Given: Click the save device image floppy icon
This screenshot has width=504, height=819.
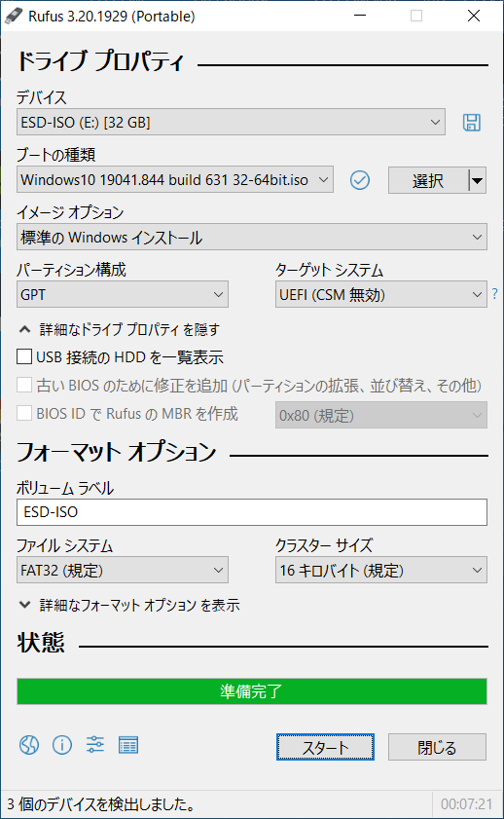Looking at the screenshot, I should point(472,123).
